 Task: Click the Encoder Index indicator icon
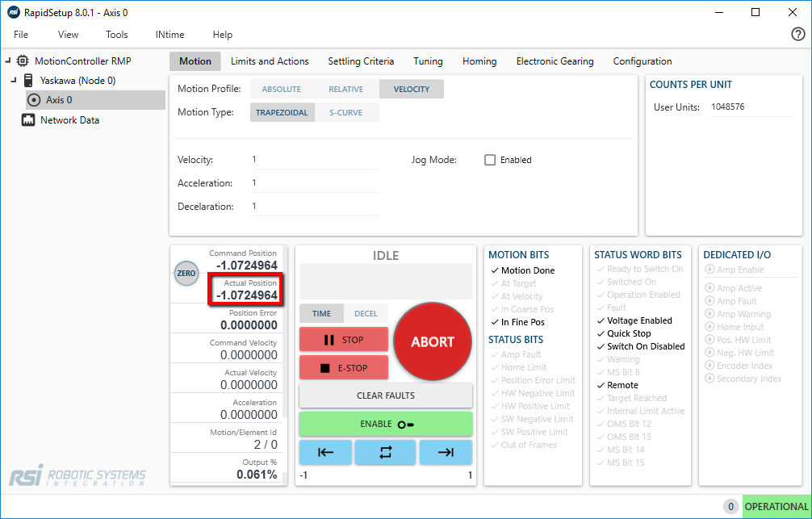tap(709, 366)
